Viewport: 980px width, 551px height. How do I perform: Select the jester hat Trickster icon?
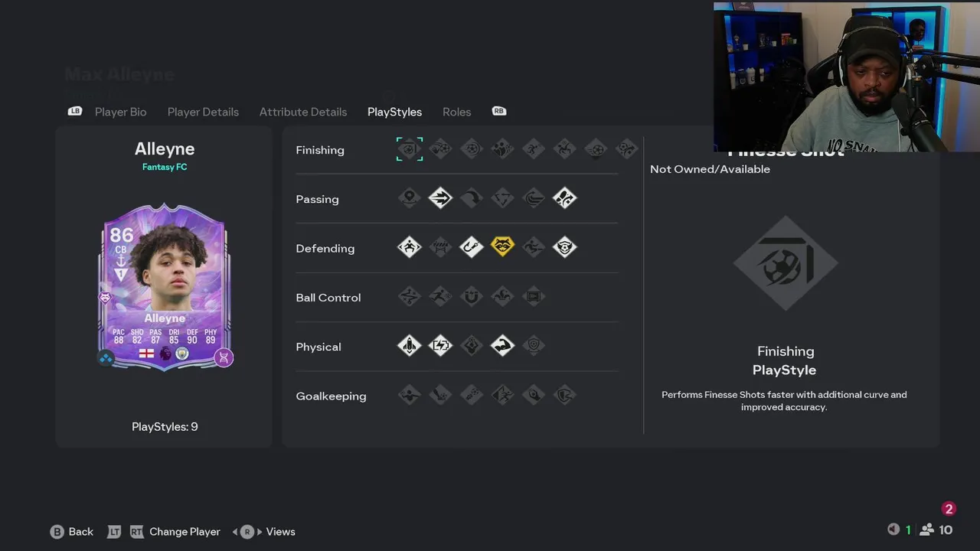502,296
